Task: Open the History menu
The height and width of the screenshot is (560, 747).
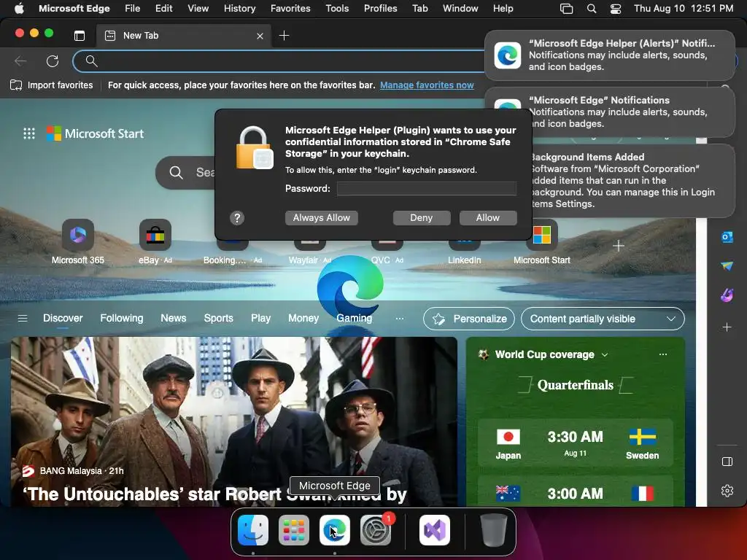Action: click(239, 9)
